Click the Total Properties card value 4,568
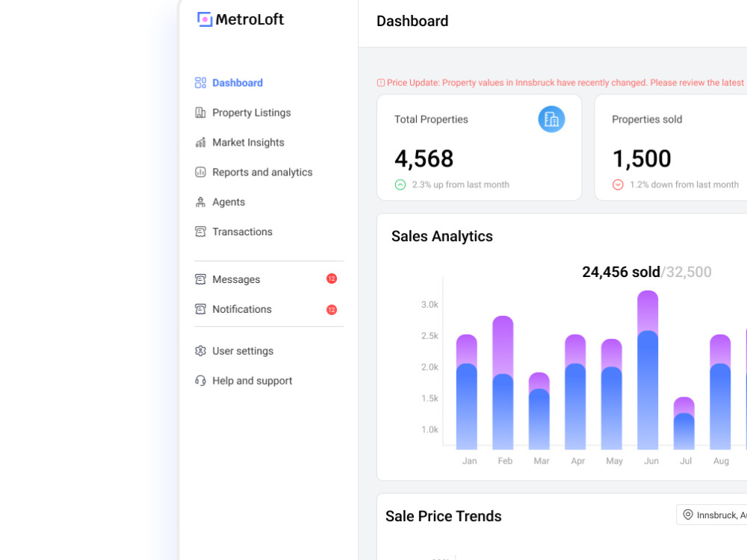747x560 pixels. click(424, 158)
